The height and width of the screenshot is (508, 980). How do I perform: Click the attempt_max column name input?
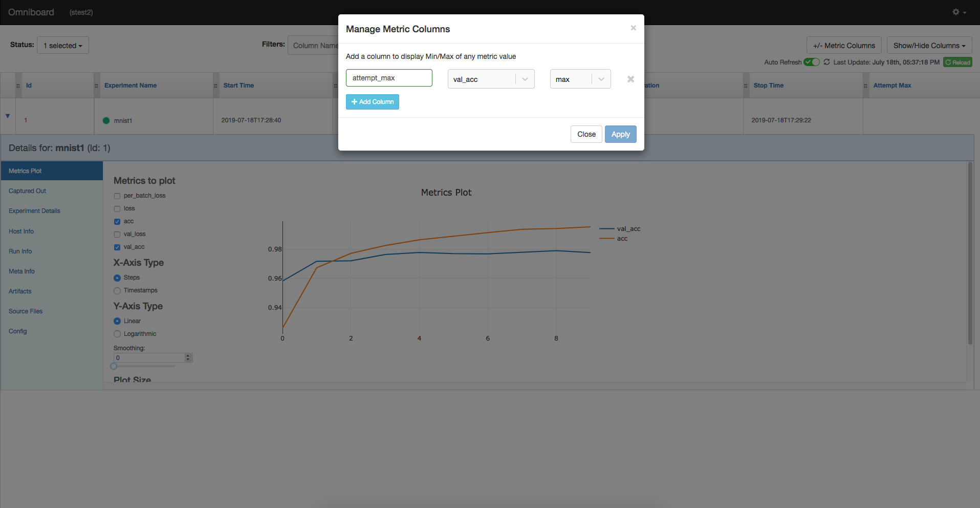pyautogui.click(x=389, y=78)
